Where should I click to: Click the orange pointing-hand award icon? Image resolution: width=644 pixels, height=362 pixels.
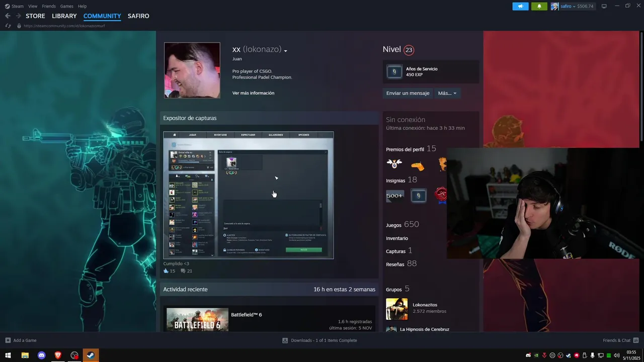(x=418, y=165)
